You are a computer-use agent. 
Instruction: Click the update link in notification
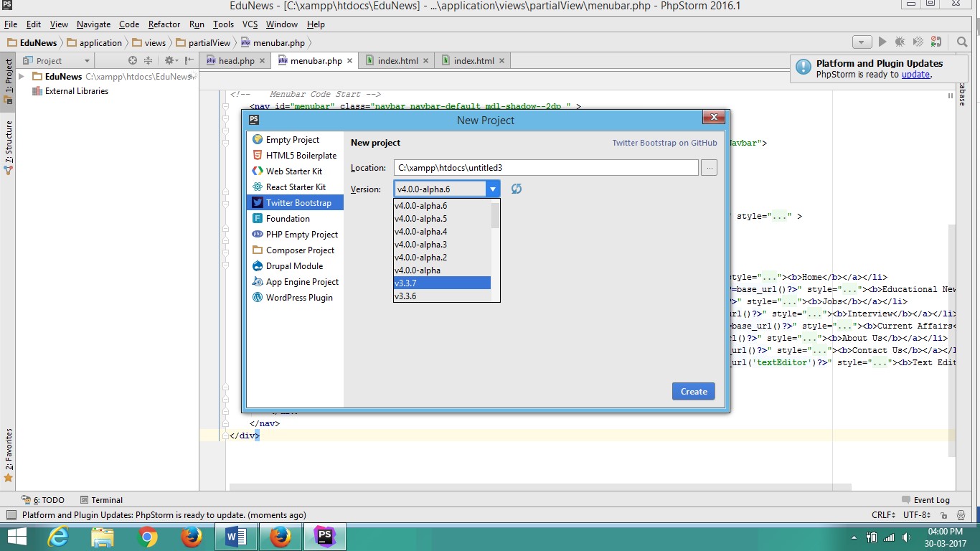915,75
